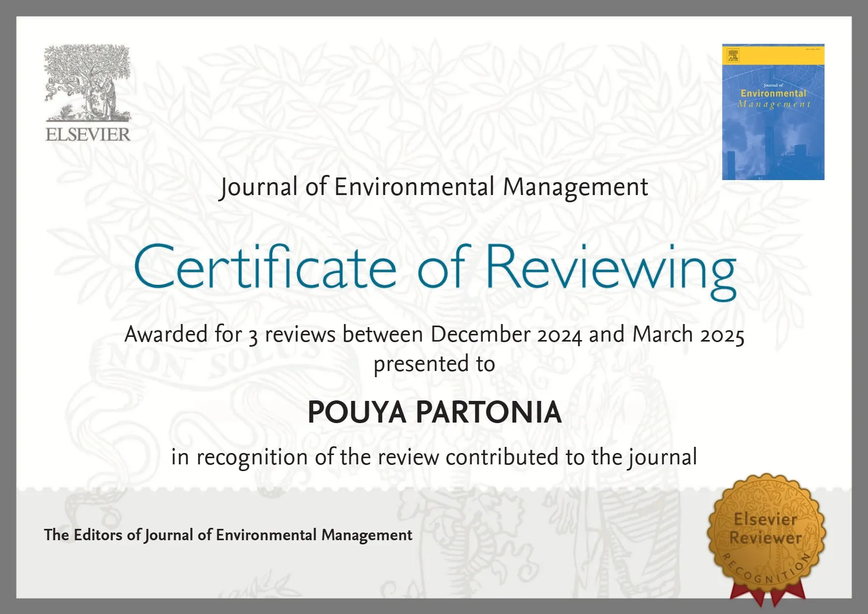Screen dimensions: 868x614
Task: Click the red ribbon beneath the gold seal
Action: click(x=767, y=595)
